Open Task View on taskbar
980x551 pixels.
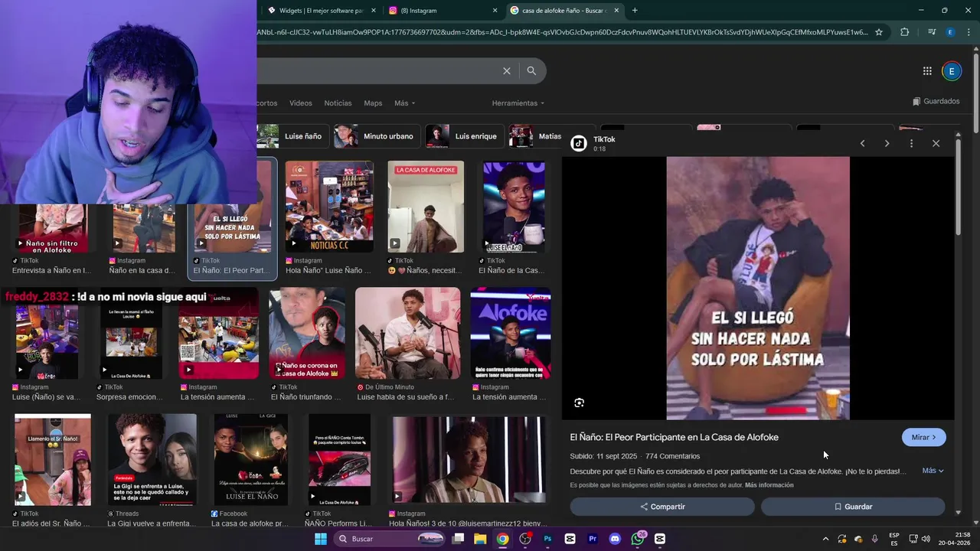[458, 539]
